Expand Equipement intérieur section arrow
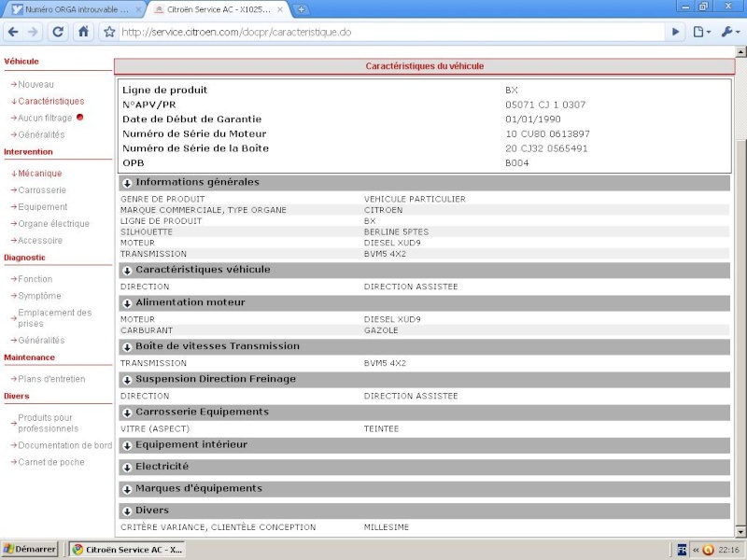747x560 pixels. coord(127,446)
